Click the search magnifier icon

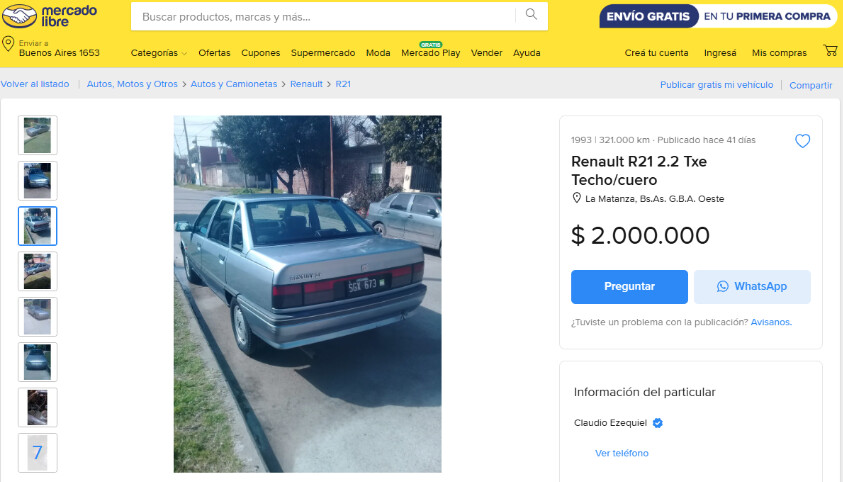(x=531, y=15)
